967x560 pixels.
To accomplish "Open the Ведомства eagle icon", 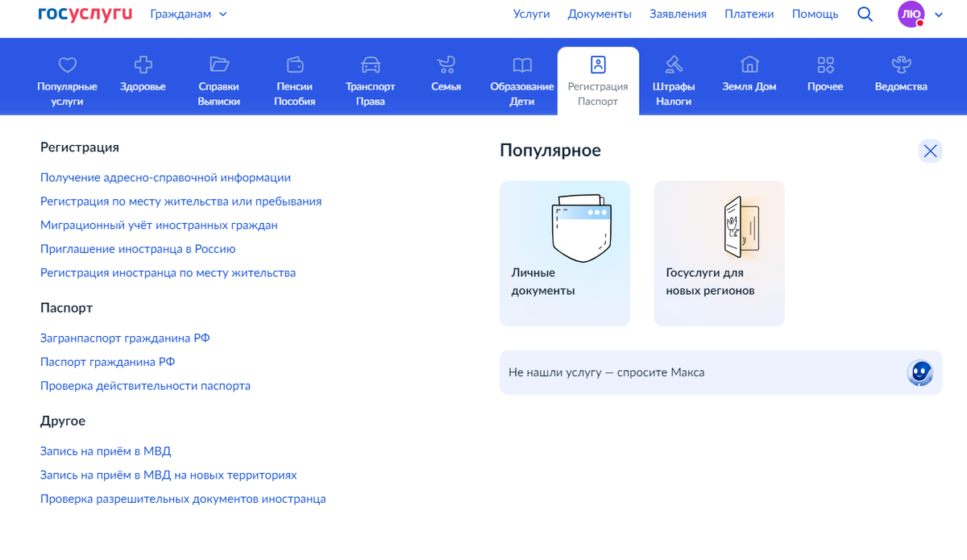I will tap(901, 64).
